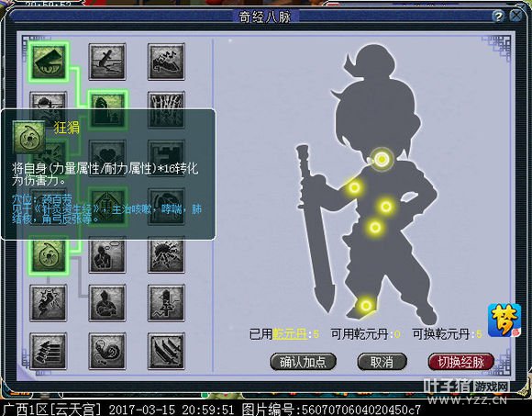Select the foot acupoint glowing dot

[366, 306]
